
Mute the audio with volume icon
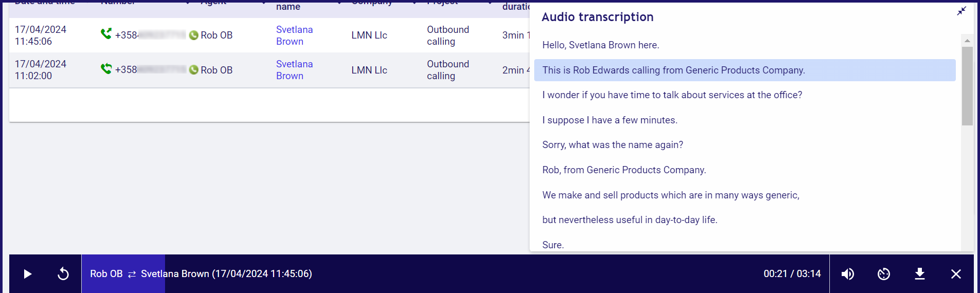pos(848,274)
